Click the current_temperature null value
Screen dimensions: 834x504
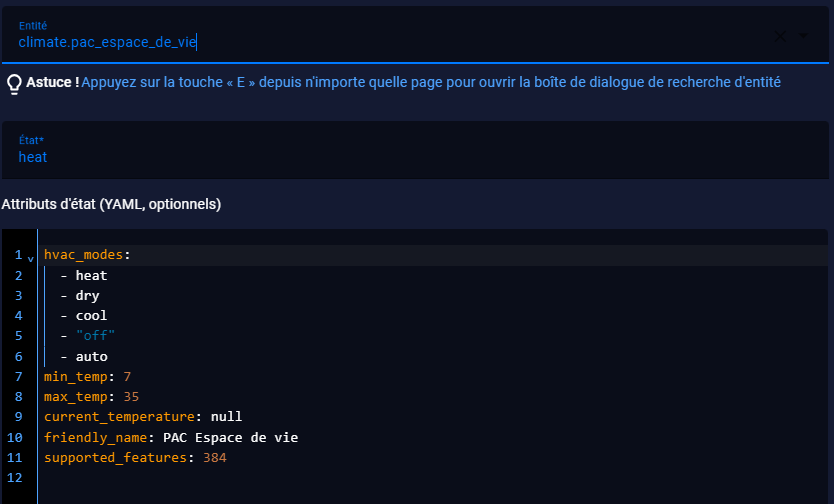(x=227, y=416)
